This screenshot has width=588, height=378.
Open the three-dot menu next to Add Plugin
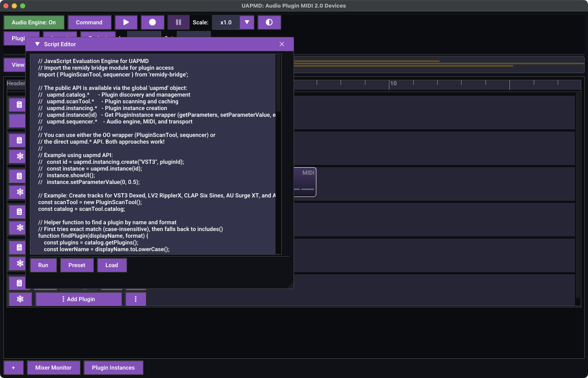click(136, 299)
